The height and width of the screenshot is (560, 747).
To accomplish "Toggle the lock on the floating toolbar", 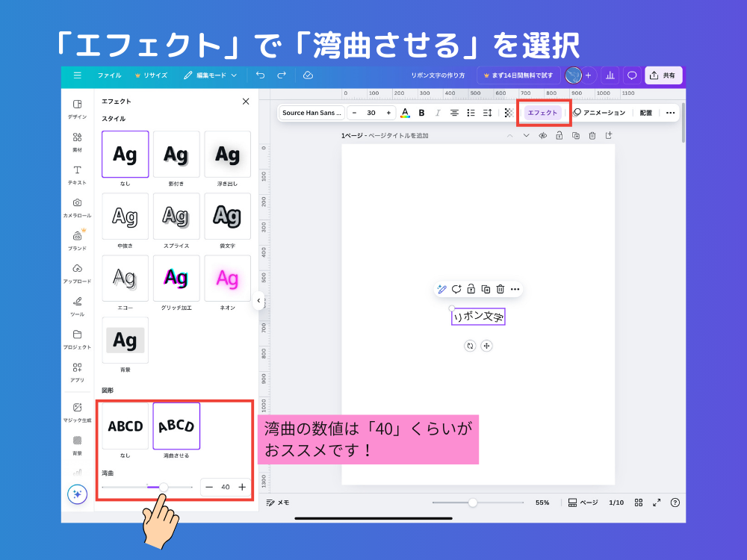I will pyautogui.click(x=471, y=289).
